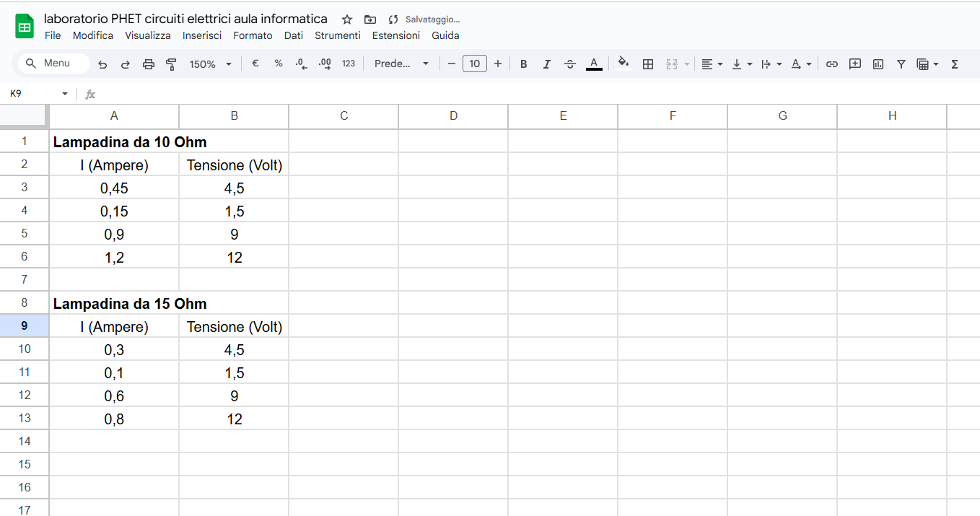Open the fill color picker

click(x=624, y=64)
